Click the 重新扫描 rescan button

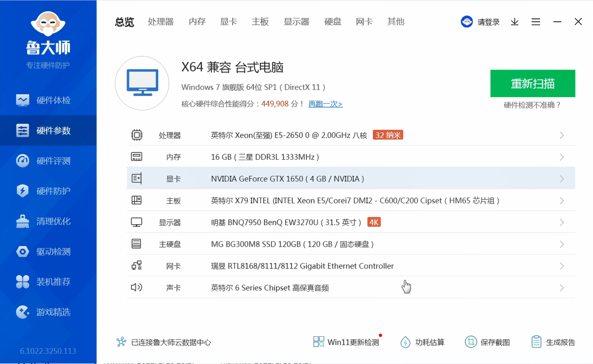pyautogui.click(x=532, y=83)
